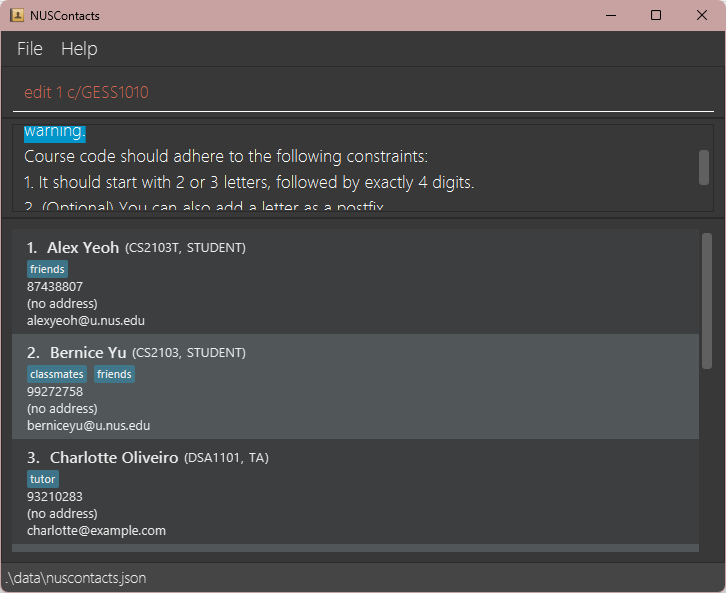This screenshot has width=726, height=593.
Task: Select Alex Yeoh contact name
Action: [x=83, y=248]
